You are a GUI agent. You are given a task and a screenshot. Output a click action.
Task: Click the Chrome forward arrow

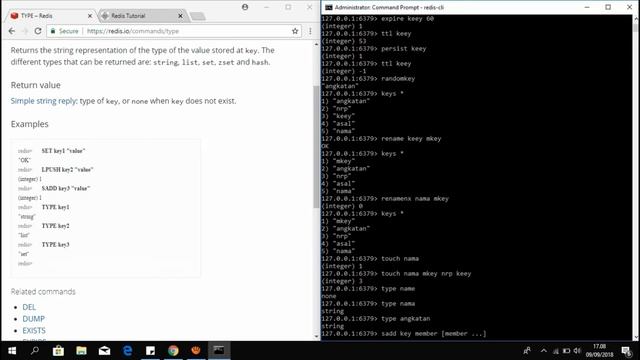point(24,31)
